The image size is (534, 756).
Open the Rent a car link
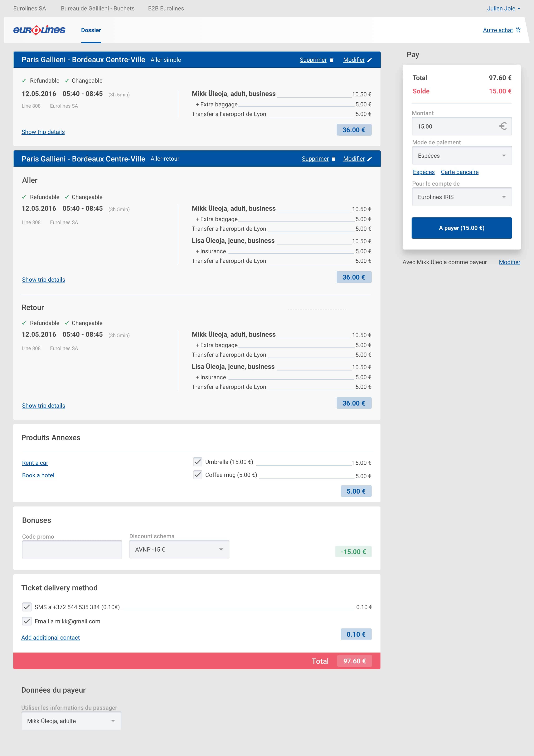[x=35, y=463]
